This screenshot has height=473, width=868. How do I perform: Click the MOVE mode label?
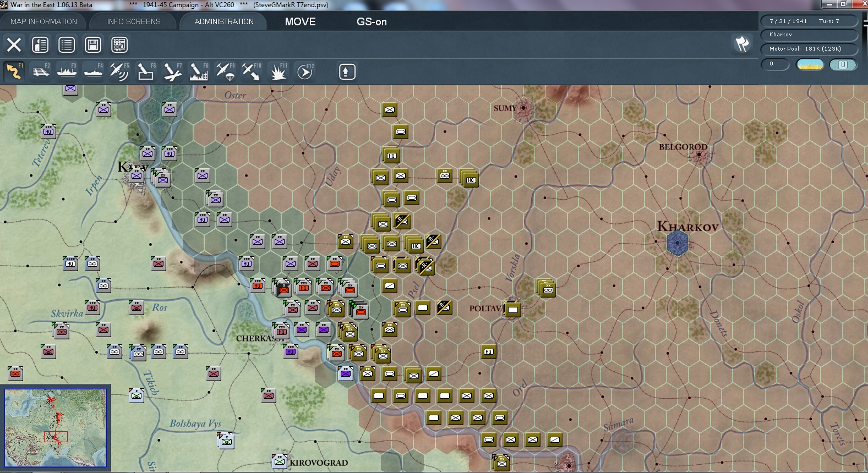pos(301,21)
